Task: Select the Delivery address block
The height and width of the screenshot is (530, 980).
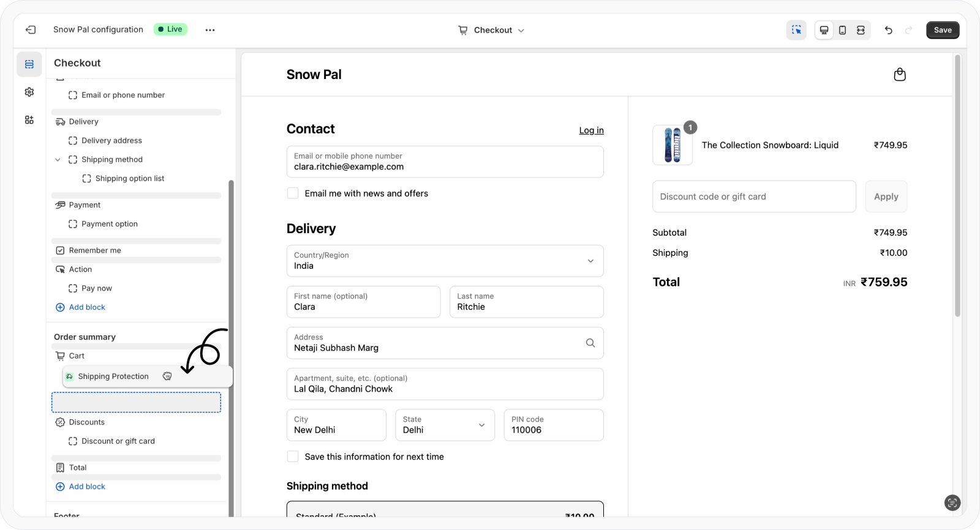Action: [x=111, y=141]
